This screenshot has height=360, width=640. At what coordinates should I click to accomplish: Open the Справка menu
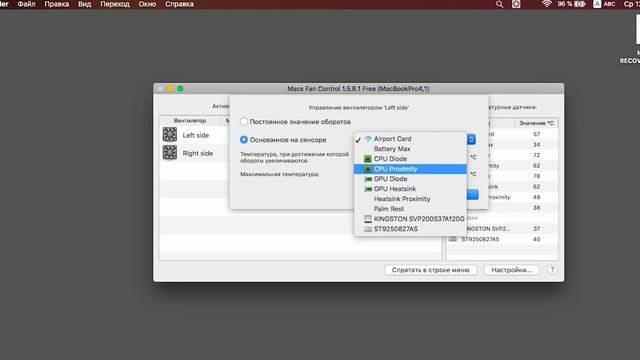[179, 4]
